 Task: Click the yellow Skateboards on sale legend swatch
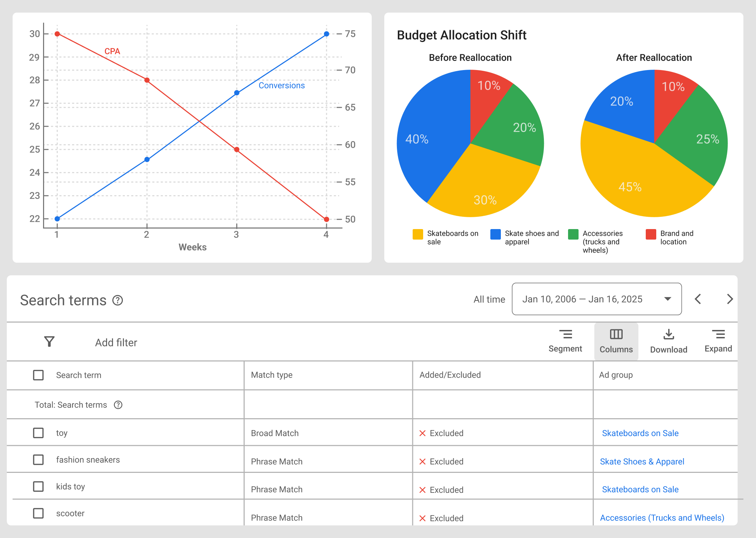[x=417, y=235]
